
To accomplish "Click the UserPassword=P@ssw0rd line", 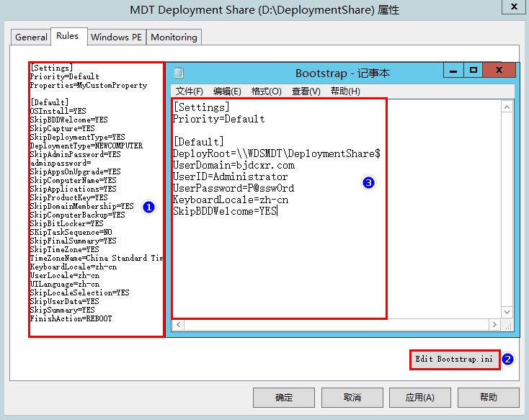I will [x=233, y=188].
